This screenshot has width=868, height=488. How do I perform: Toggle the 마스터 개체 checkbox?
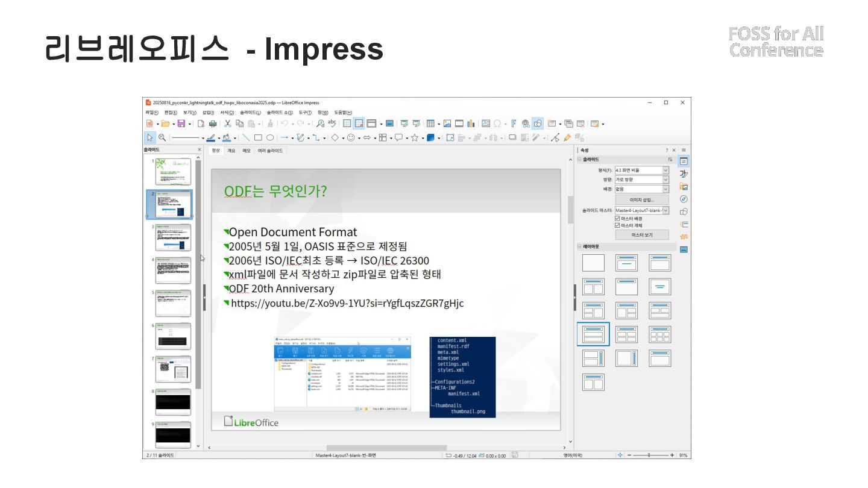tap(617, 225)
